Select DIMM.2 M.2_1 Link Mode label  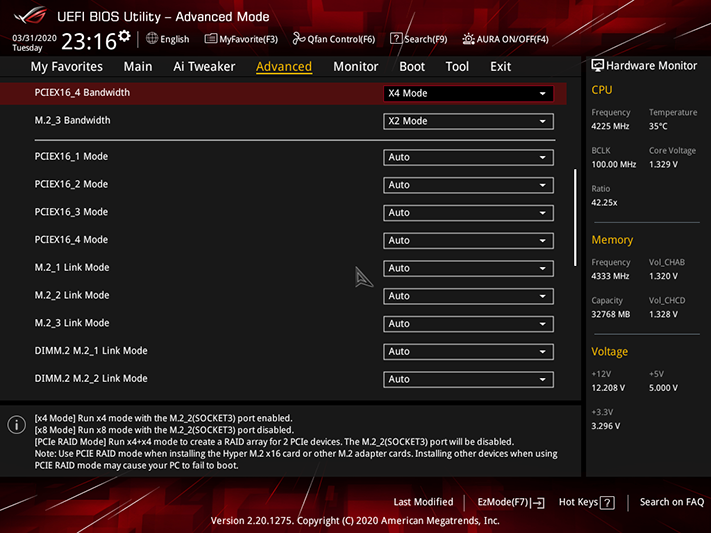pos(91,351)
